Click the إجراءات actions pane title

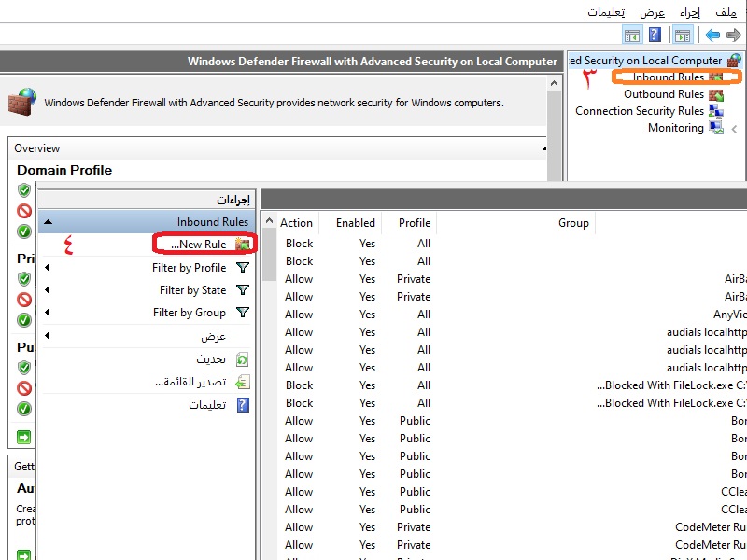(x=233, y=200)
